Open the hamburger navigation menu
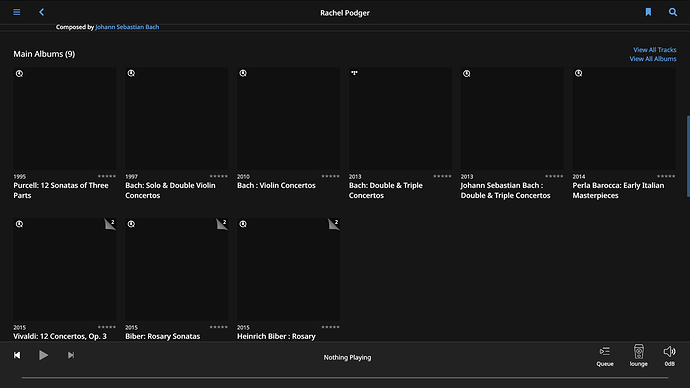690x388 pixels. 17,12
